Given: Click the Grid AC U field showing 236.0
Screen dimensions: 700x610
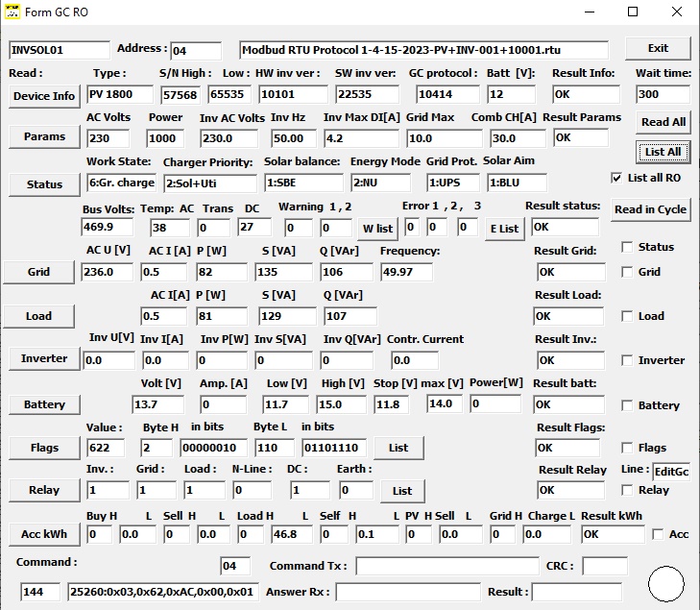Looking at the screenshot, I should coord(108,272).
